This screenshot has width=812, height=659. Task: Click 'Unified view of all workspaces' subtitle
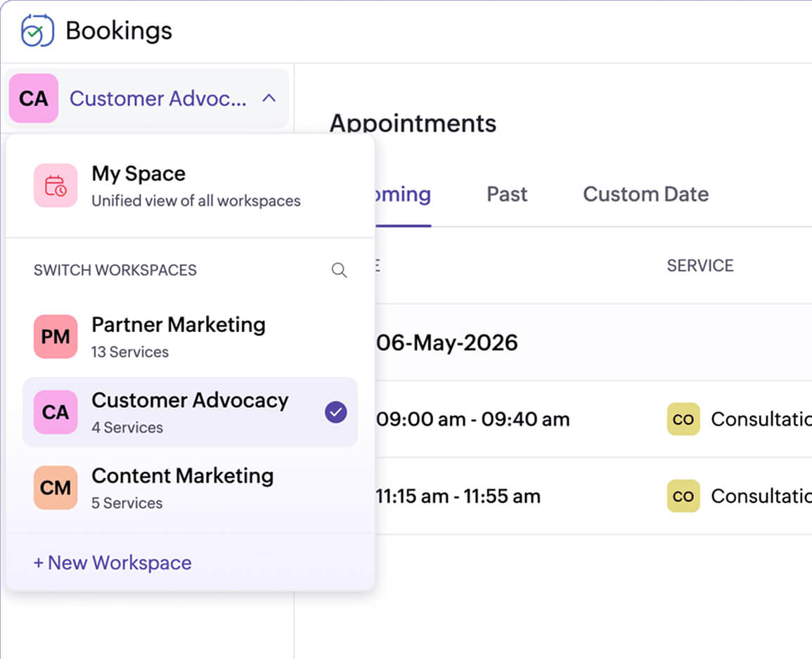pyautogui.click(x=196, y=201)
